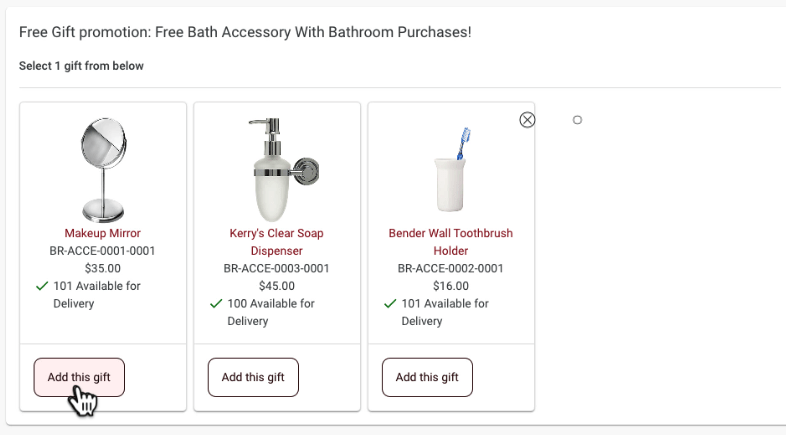
Task: Click Makeup Mirror's green availability checkmark
Action: click(x=42, y=286)
